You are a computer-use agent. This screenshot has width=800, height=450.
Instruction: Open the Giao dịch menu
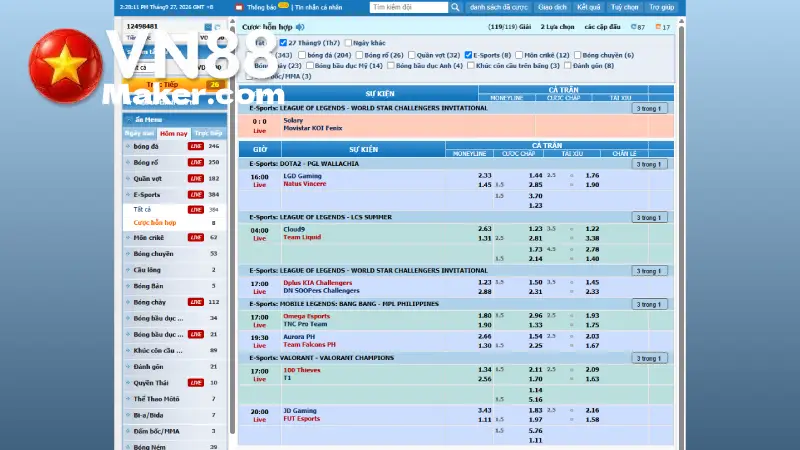[552, 7]
